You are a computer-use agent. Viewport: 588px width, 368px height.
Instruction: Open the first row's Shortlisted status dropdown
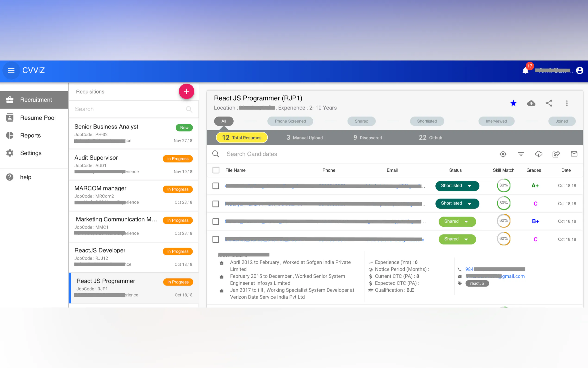tap(457, 186)
